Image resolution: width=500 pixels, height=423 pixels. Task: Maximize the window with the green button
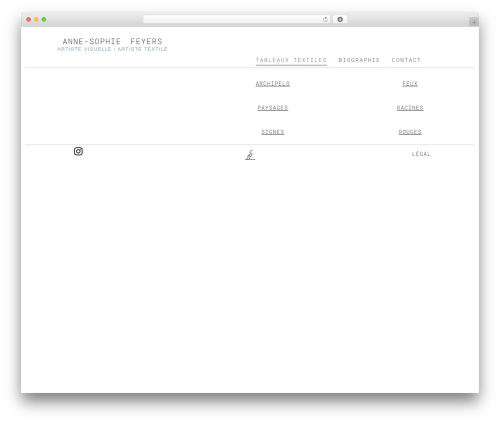point(44,20)
